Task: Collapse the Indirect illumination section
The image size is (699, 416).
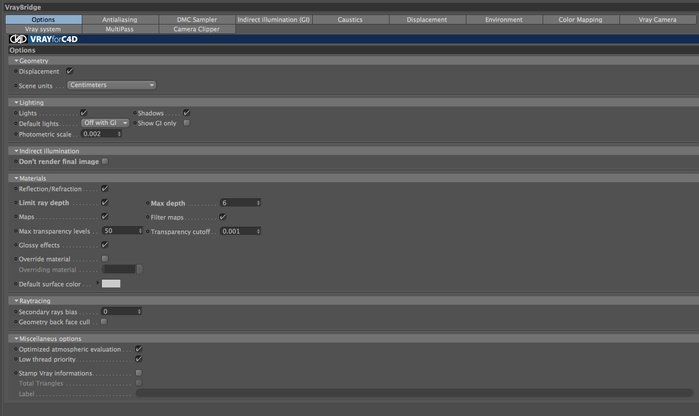Action: click(x=16, y=151)
